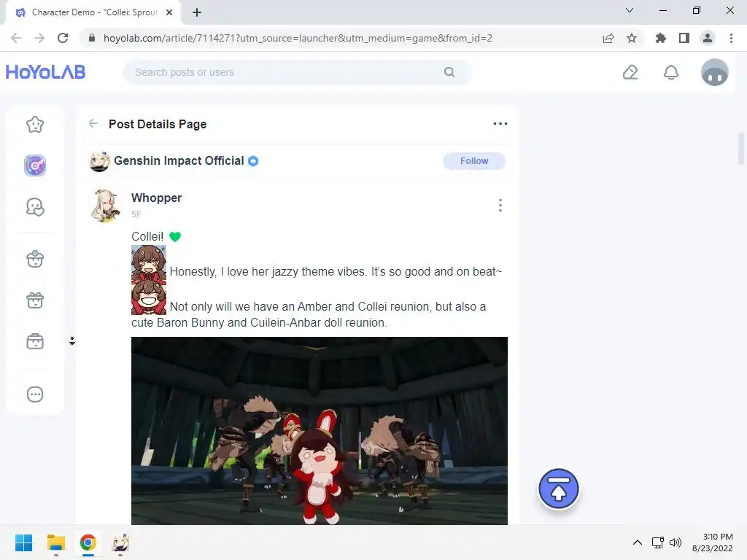Go back using Post Details Page arrow
This screenshot has height=560, width=747.
(93, 124)
